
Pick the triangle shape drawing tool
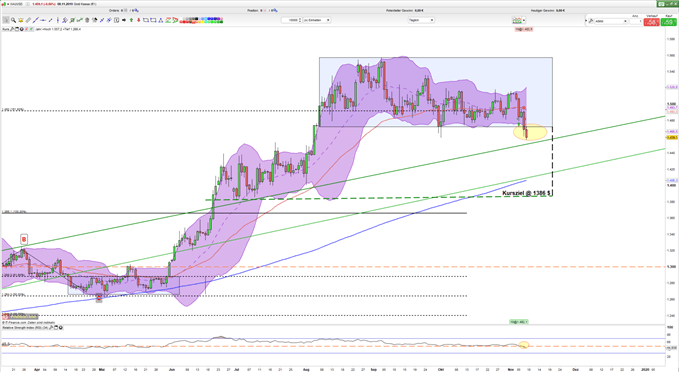(x=161, y=20)
